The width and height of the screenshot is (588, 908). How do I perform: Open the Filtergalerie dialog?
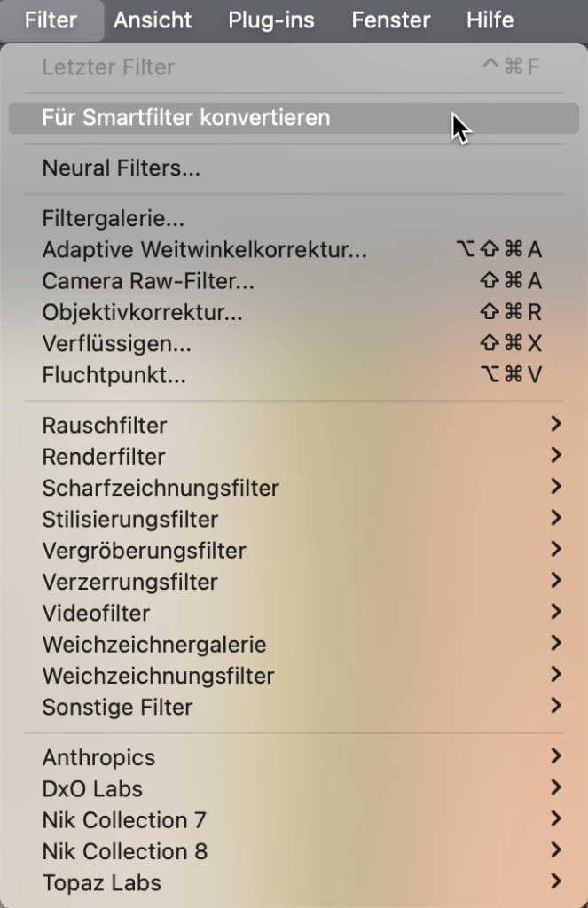coord(294,219)
